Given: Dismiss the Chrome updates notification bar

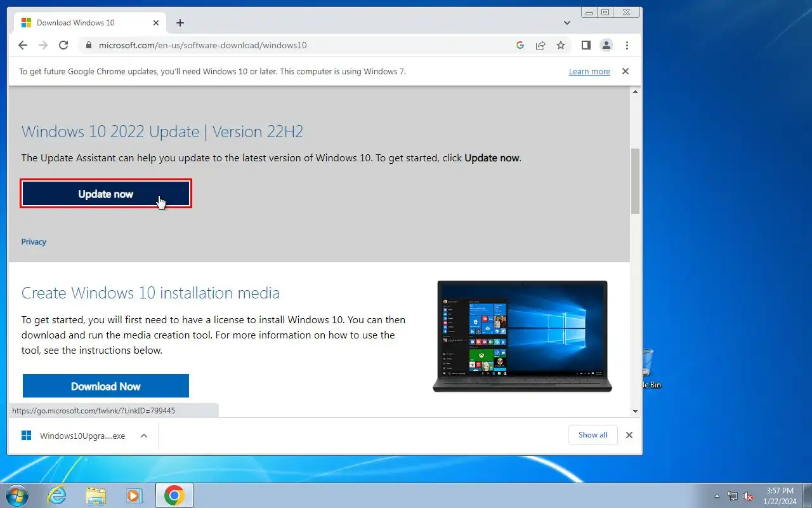Looking at the screenshot, I should 625,71.
